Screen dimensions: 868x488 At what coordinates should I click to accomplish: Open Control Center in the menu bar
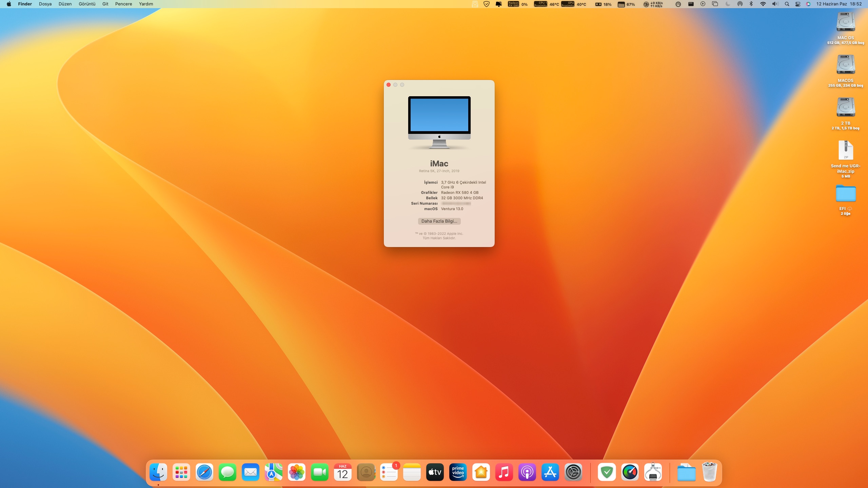[x=798, y=4]
